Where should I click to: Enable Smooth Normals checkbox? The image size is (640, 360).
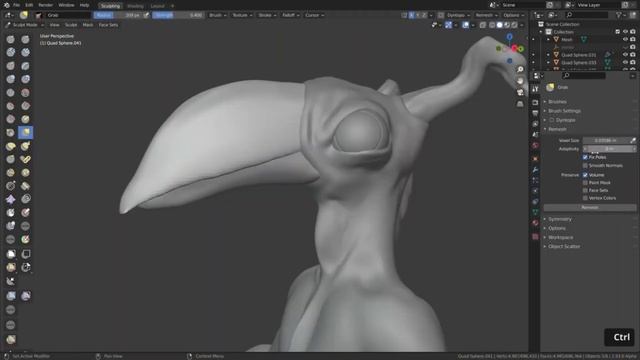point(585,166)
